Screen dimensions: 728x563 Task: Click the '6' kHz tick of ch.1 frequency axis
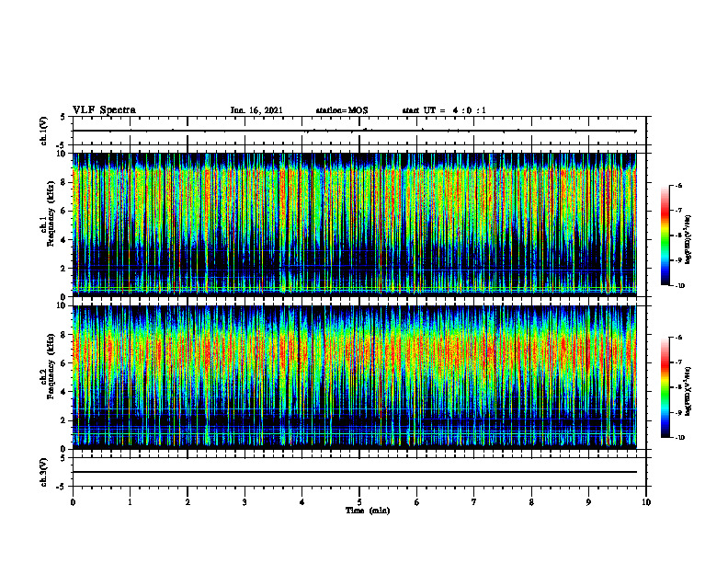pos(64,212)
